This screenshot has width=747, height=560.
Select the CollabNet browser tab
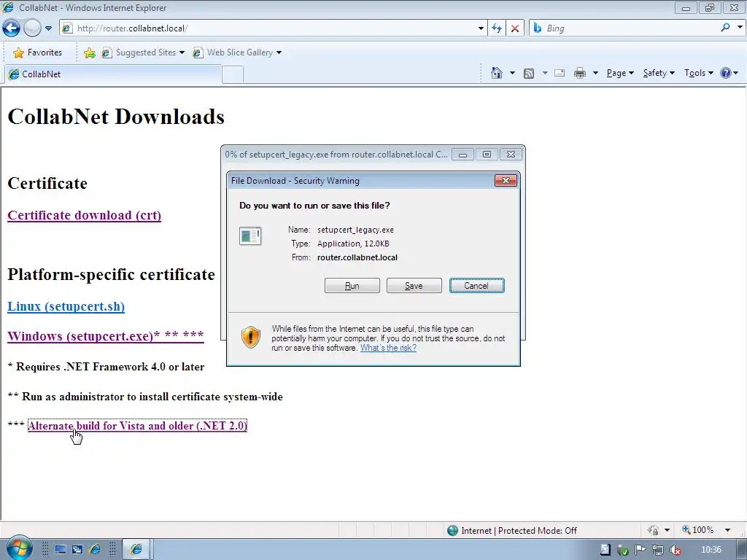[x=112, y=74]
